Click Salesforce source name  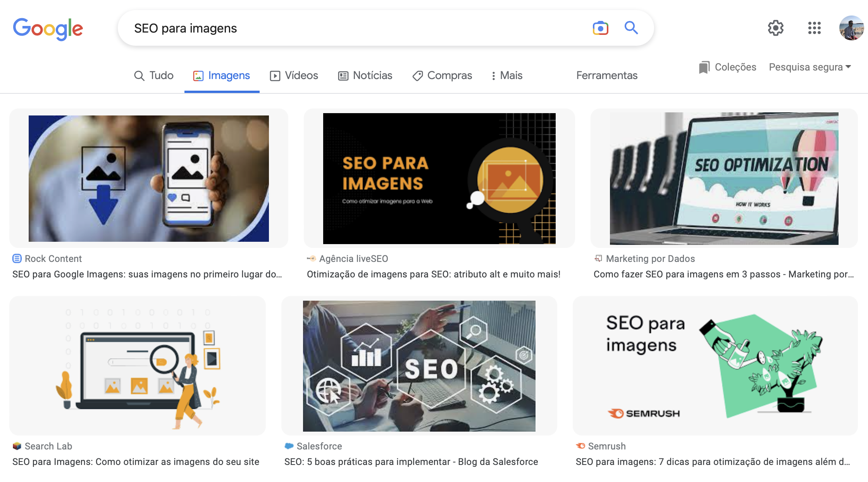(x=319, y=446)
